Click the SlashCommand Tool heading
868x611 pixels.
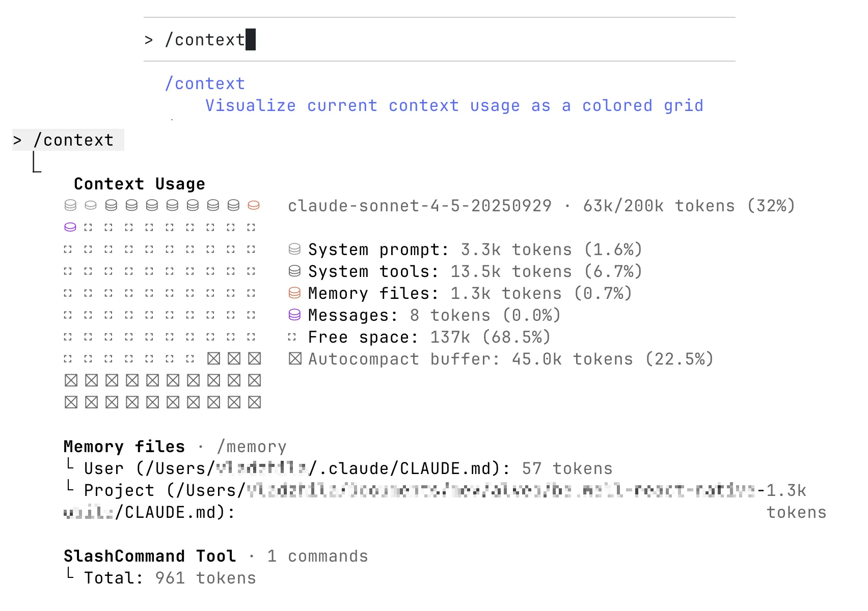pos(150,556)
